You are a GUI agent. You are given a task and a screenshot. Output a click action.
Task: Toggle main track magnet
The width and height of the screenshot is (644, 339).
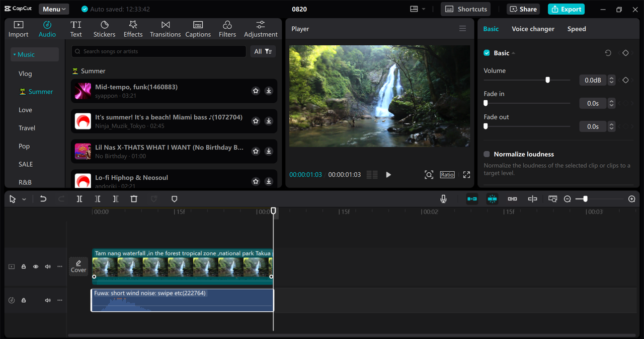(472, 199)
